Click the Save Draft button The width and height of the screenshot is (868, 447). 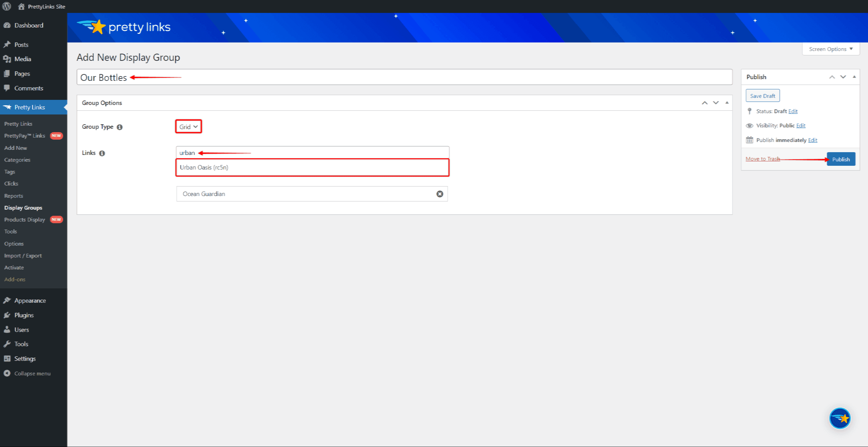coord(762,96)
